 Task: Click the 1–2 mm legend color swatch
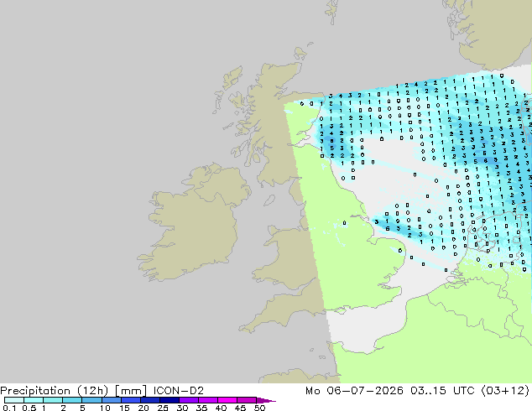pos(53,400)
